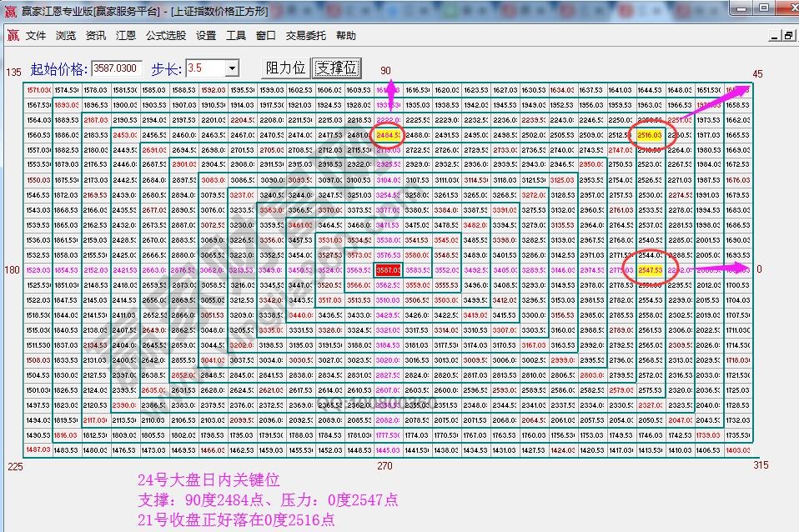Click the 阻力位 resistance button
799x532 pixels.
coord(287,68)
